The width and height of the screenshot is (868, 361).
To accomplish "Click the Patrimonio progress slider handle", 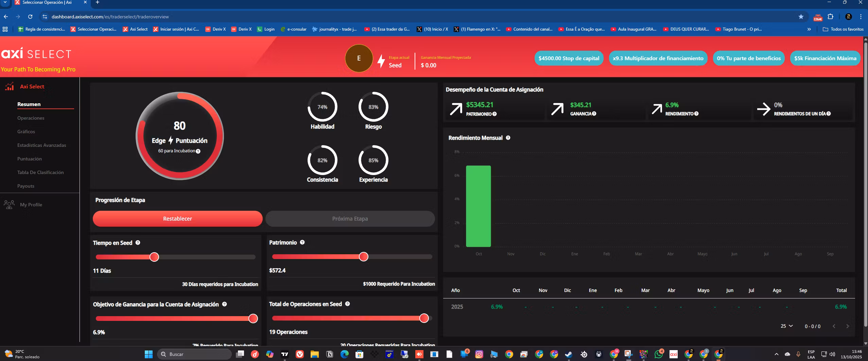I will (363, 257).
